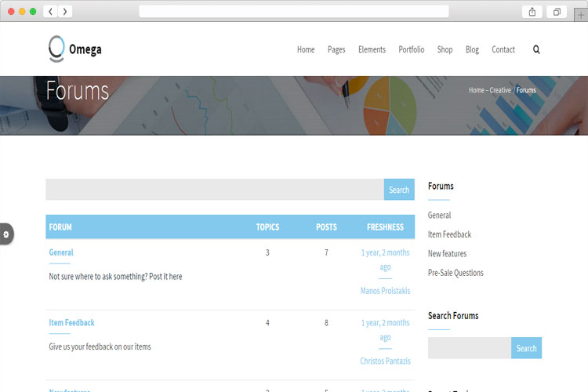Open Christos Pantazis author link
This screenshot has height=392, width=588.
coord(385,361)
